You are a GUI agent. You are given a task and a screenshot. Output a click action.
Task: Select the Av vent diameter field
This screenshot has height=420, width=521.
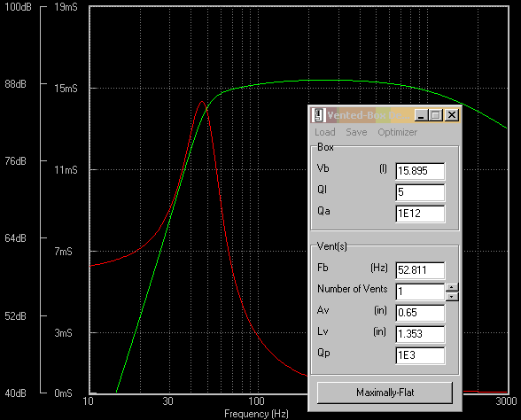pos(420,313)
